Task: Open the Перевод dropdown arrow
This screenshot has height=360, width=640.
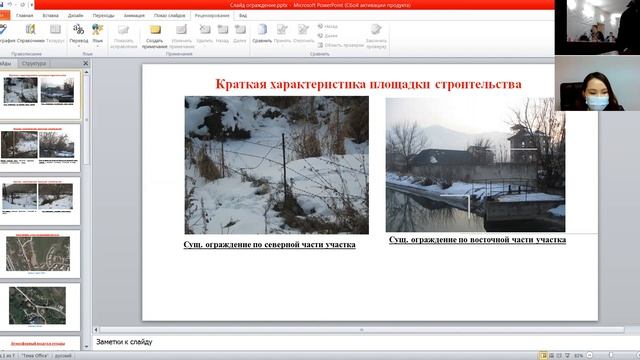Action: (x=78, y=46)
